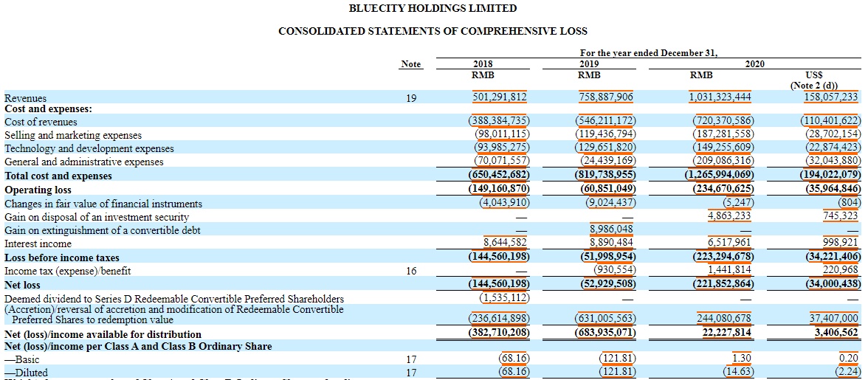The width and height of the screenshot is (868, 380).
Task: Select 2019 Selling and marketing (119,436,794)
Action: coord(605,135)
